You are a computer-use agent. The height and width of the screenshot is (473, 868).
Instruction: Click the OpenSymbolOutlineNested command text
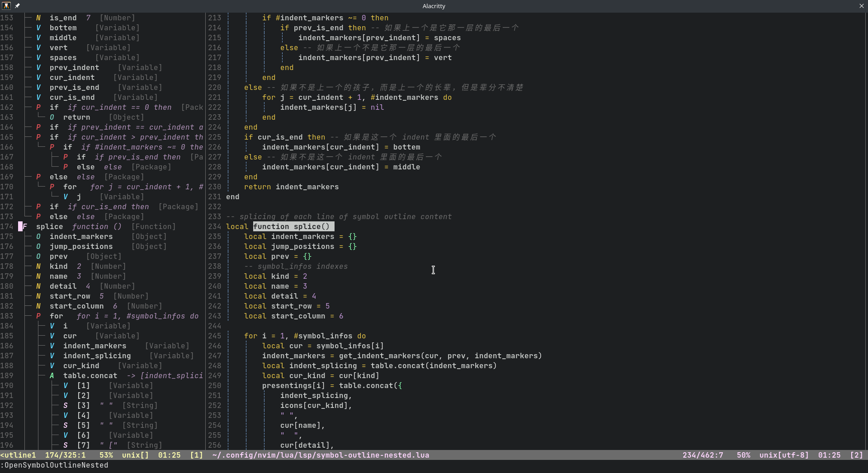click(55, 465)
